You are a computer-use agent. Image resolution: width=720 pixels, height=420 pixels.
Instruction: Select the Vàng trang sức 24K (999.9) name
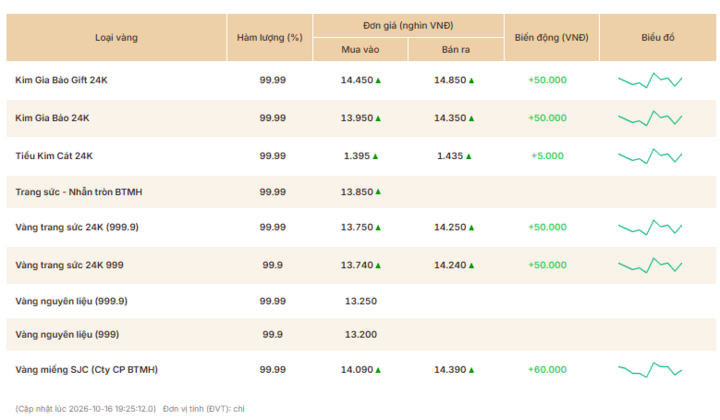tap(77, 227)
